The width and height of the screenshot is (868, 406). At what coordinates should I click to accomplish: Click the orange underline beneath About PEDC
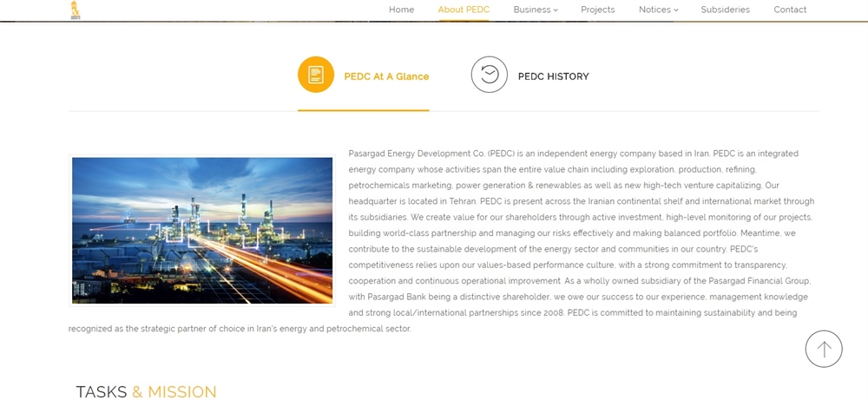(464, 20)
